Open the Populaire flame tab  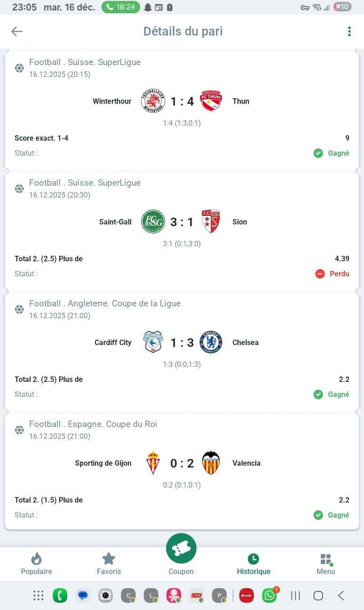coord(36,564)
